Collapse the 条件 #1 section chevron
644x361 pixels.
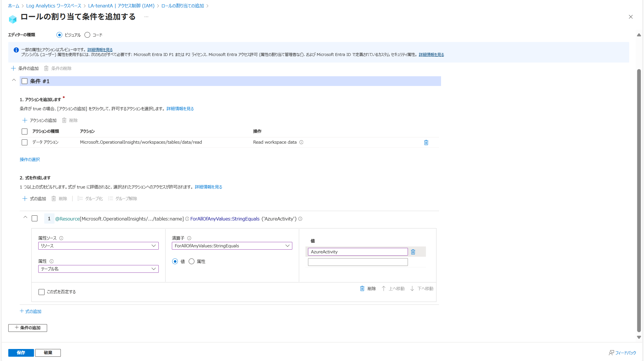point(14,80)
